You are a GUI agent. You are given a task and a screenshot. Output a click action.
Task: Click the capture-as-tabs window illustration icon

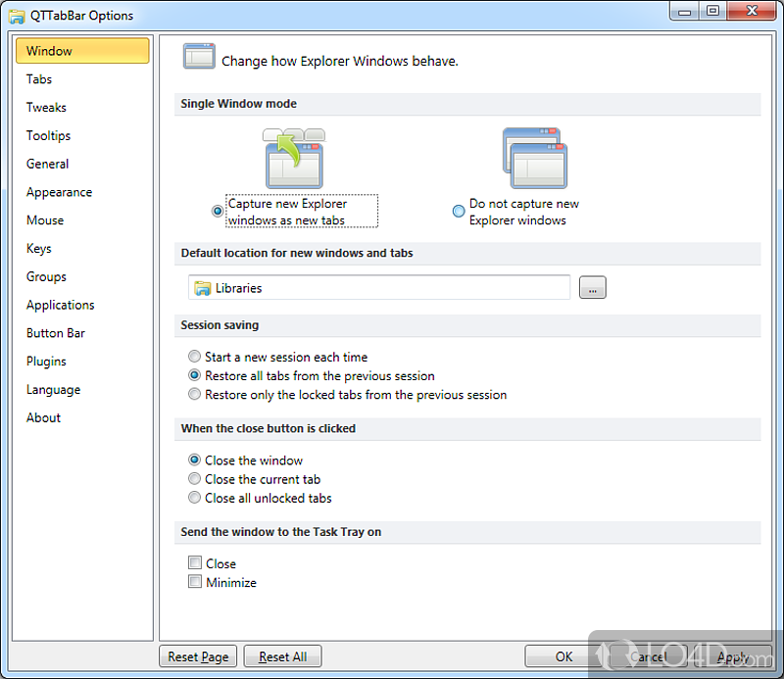[x=294, y=158]
